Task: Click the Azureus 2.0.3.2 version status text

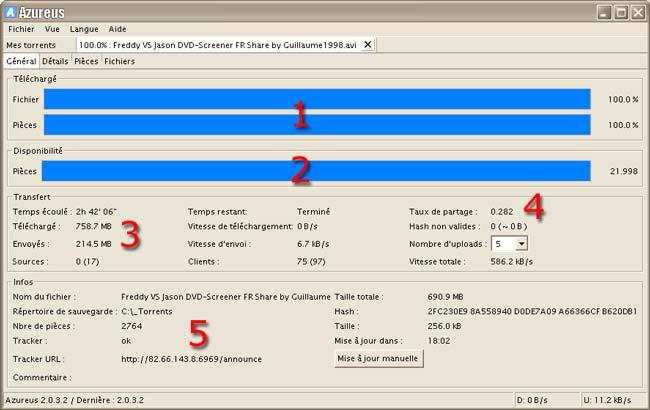Action: click(74, 400)
